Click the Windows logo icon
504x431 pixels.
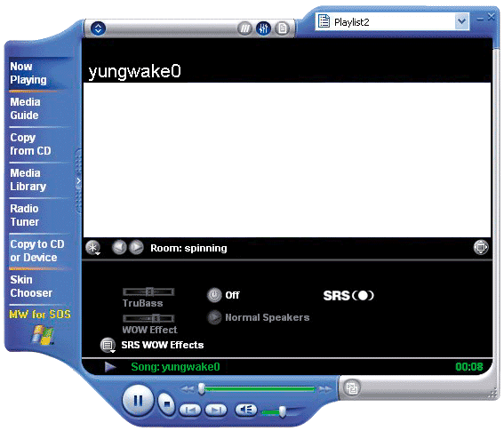tap(43, 334)
